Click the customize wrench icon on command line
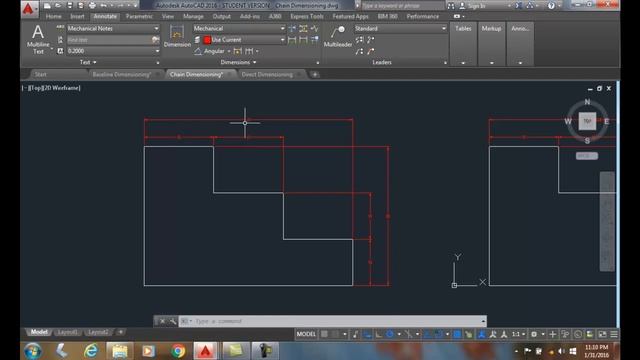Image resolution: width=640 pixels, height=360 pixels. [x=173, y=321]
